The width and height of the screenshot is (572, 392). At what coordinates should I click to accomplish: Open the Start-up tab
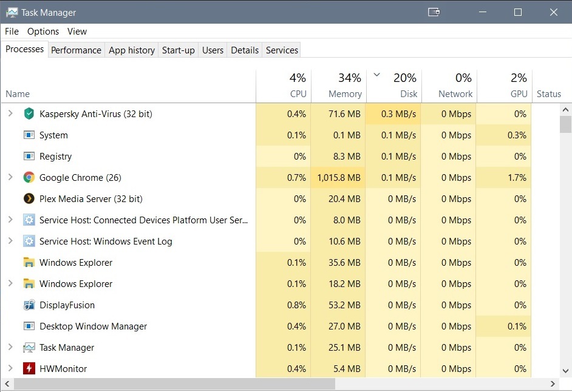tap(178, 50)
